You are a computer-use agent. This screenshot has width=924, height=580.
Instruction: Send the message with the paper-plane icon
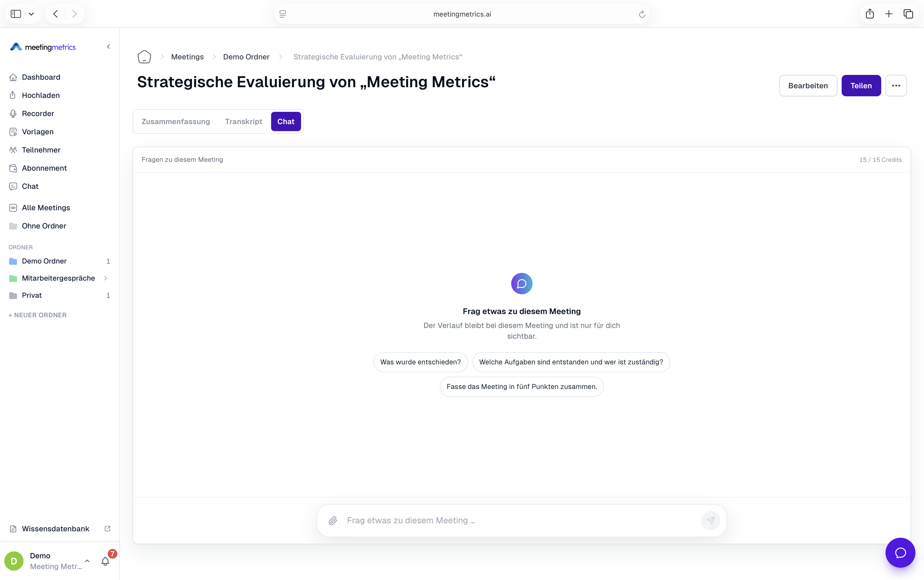(711, 521)
